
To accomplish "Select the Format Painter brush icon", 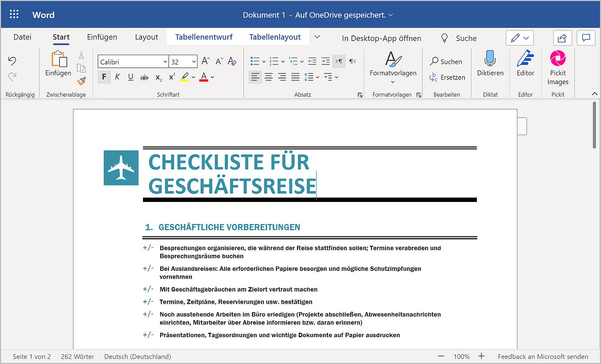I will pos(82,81).
